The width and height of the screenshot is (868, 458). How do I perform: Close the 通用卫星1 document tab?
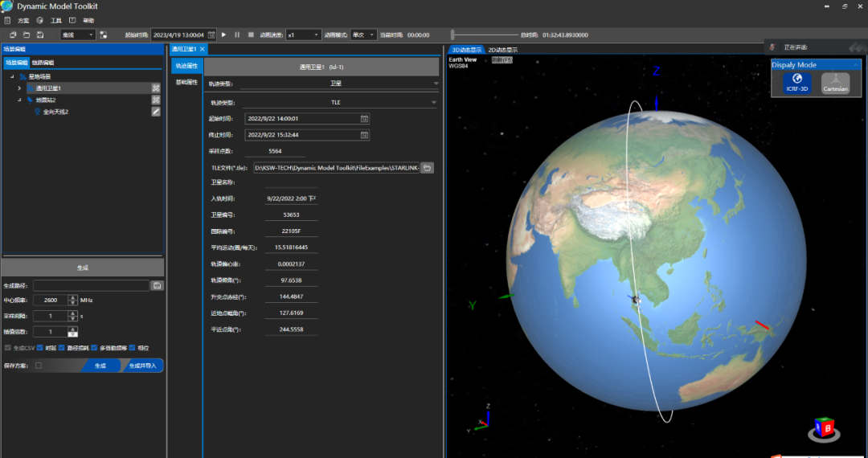[203, 49]
